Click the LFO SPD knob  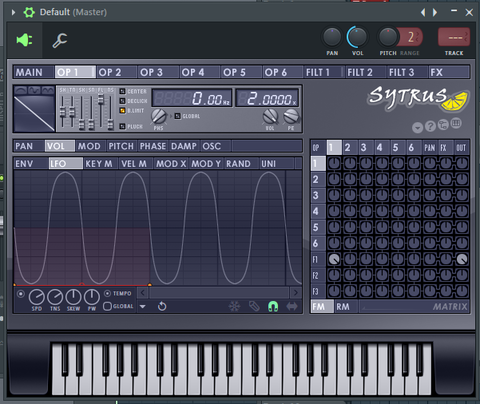click(37, 297)
